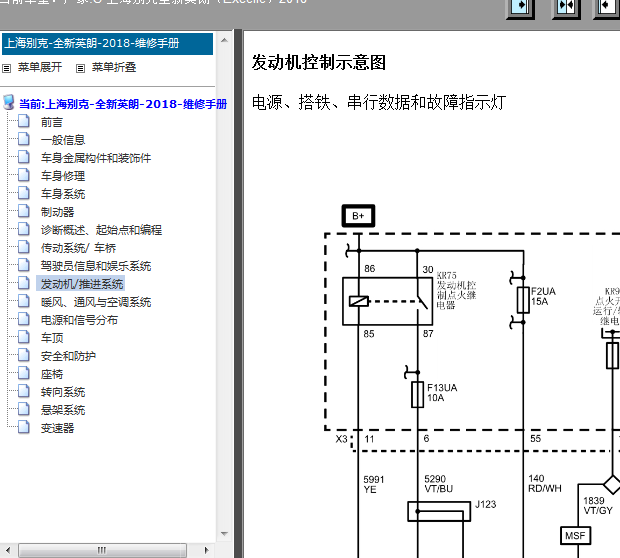Viewport: 620px width, 558px height.
Task: Click the sidebar scroll-up arrow
Action: tap(224, 40)
